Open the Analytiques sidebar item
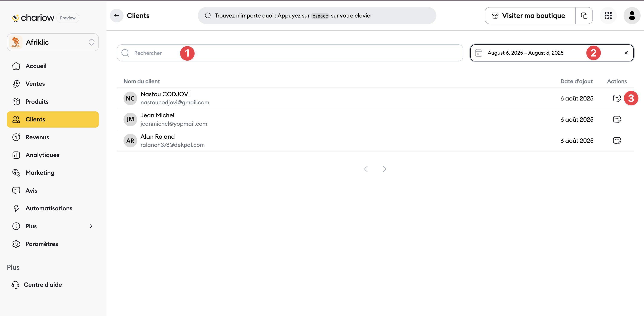This screenshot has height=316, width=644. [x=42, y=155]
